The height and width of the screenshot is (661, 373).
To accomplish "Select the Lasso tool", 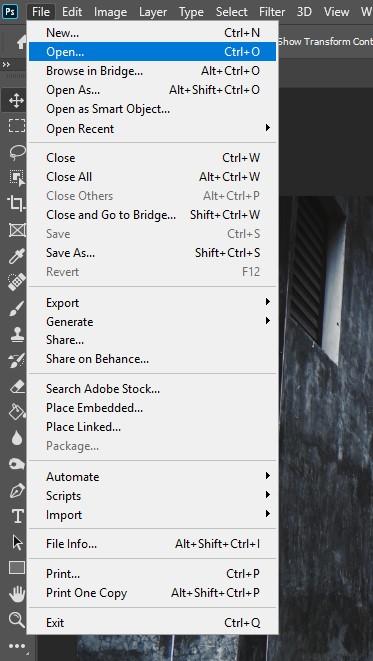I will [17, 152].
